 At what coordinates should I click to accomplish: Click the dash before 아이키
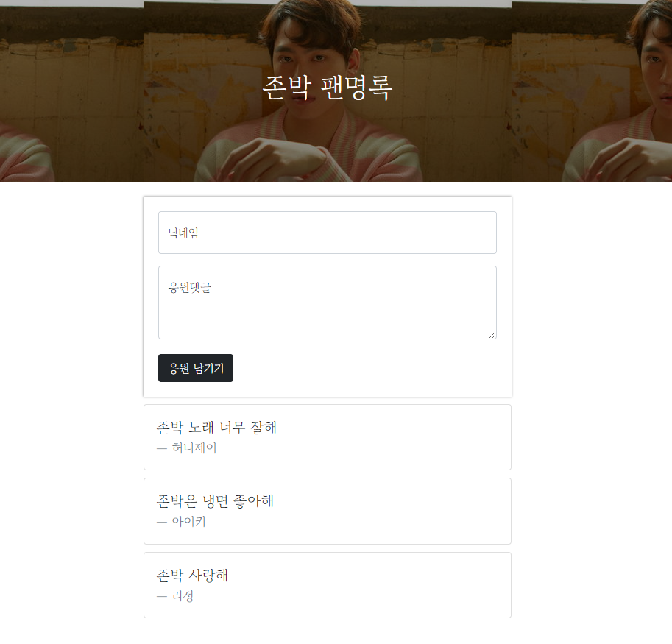(162, 523)
